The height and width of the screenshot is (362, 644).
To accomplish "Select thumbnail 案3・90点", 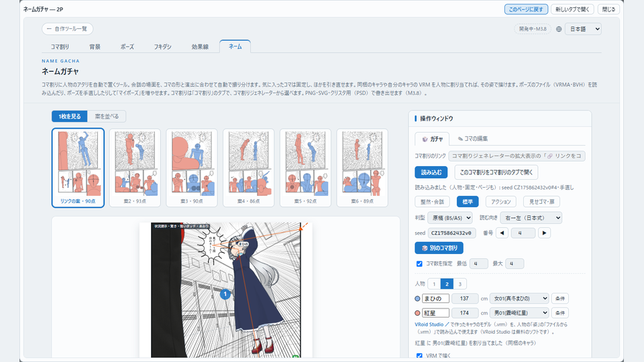I will coord(192,168).
